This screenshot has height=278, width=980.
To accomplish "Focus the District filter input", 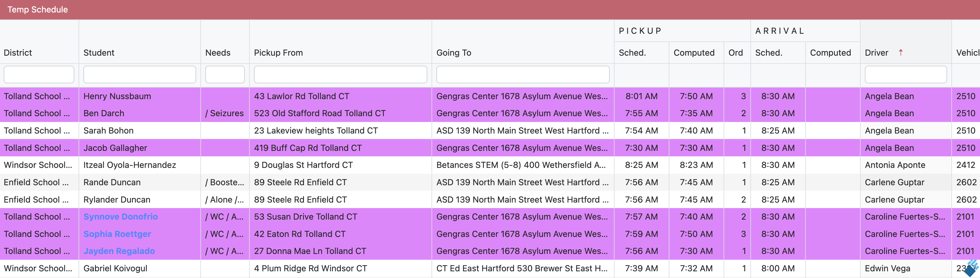I will [39, 75].
